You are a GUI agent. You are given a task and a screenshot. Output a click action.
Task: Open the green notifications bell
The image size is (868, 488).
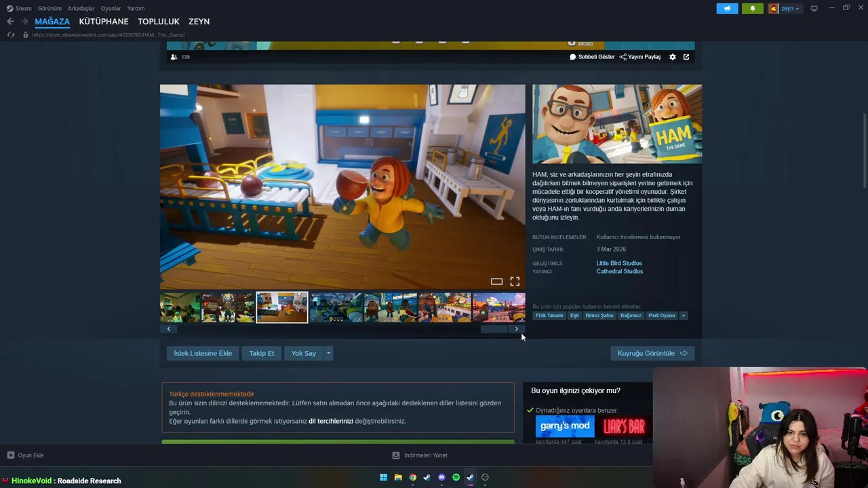[753, 8]
